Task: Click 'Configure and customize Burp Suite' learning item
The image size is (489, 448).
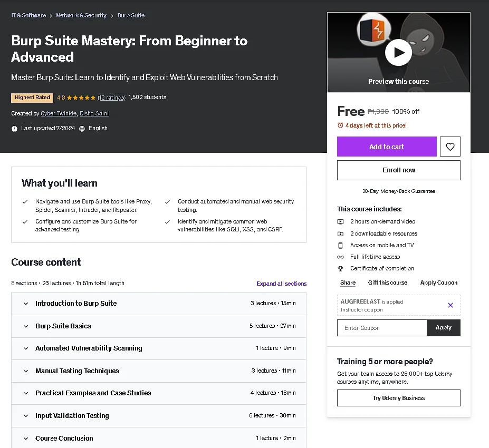Action: [86, 225]
